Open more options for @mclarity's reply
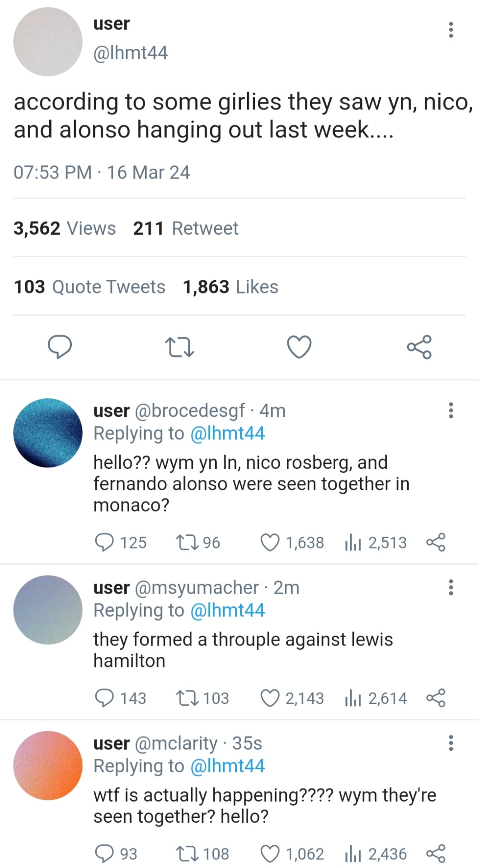The height and width of the screenshot is (868, 479). coord(451,743)
